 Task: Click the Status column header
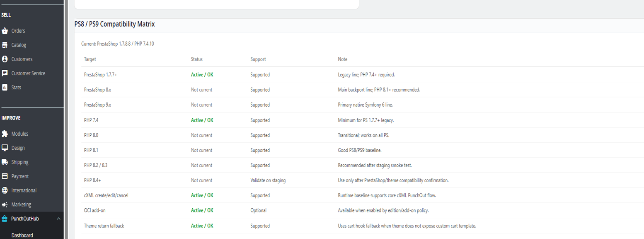[197, 59]
